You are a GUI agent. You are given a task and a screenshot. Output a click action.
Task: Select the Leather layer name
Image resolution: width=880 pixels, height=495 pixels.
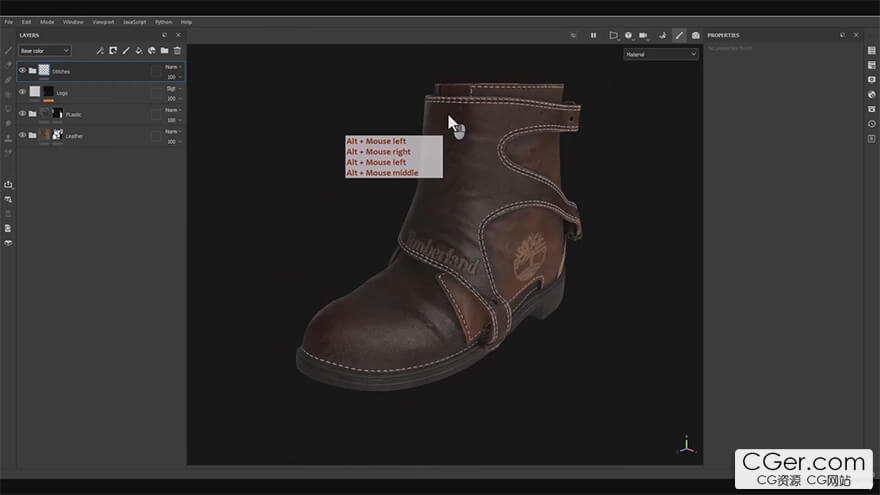pos(74,136)
